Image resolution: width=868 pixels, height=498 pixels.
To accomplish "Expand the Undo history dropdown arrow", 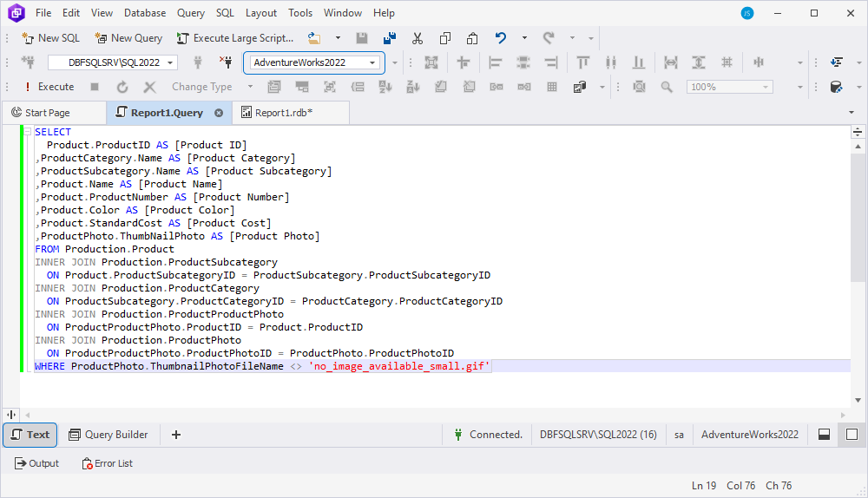I will (x=524, y=38).
